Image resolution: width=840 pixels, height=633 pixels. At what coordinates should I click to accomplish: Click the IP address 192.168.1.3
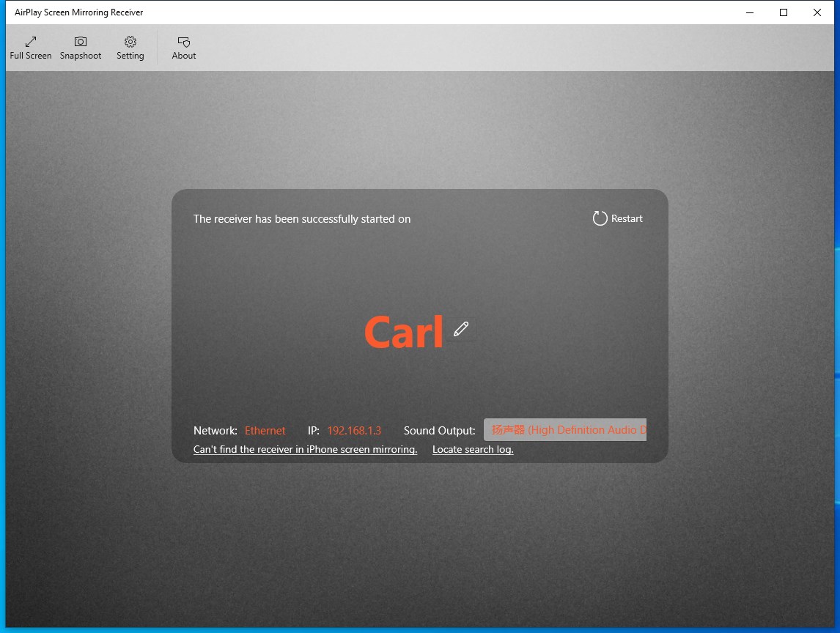tap(354, 431)
